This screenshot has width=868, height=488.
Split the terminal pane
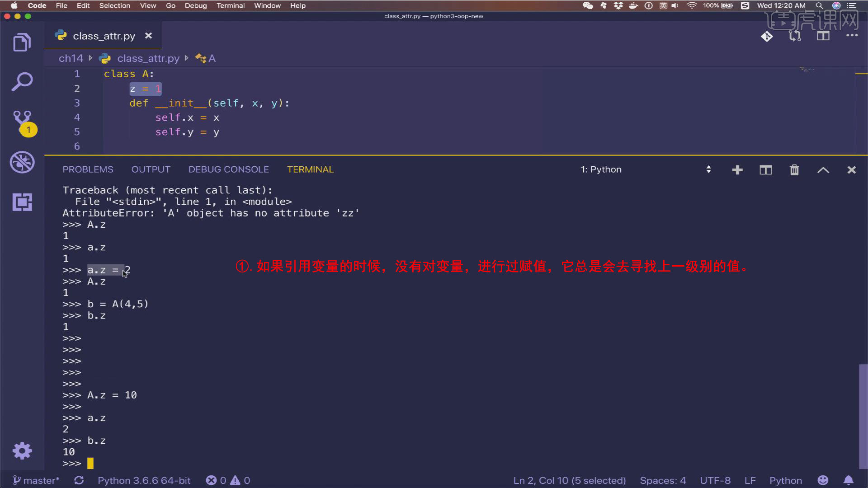pyautogui.click(x=766, y=170)
